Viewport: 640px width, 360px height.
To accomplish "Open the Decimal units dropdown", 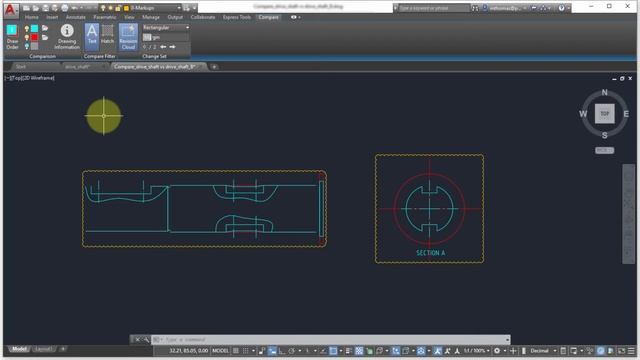I will 542,351.
